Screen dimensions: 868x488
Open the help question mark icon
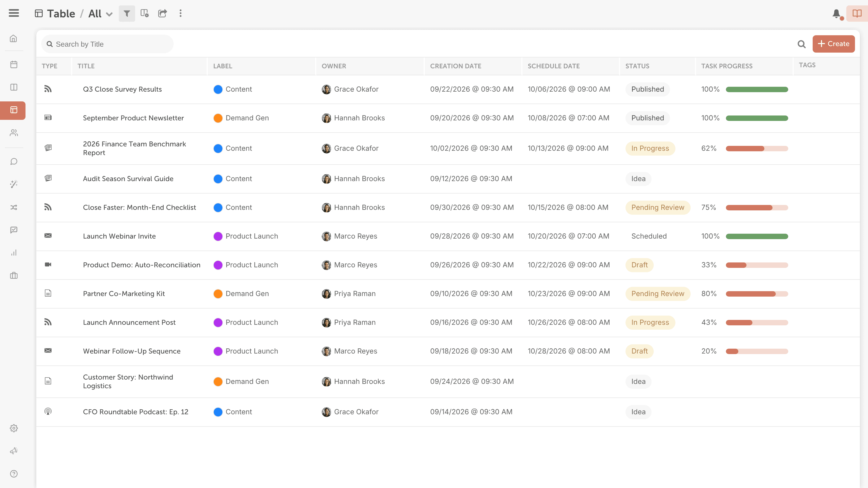[14, 474]
